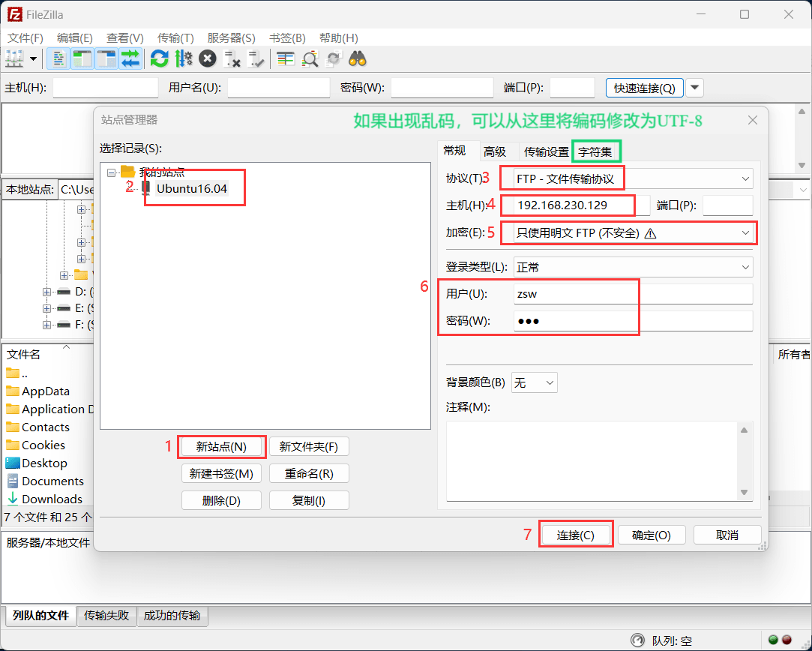Click the binoculars file search icon

click(x=358, y=58)
